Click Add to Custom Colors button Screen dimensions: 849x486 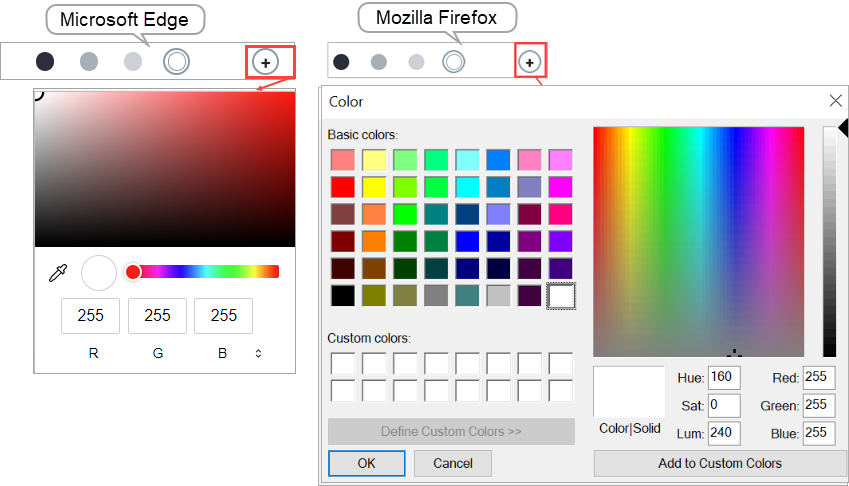click(720, 463)
